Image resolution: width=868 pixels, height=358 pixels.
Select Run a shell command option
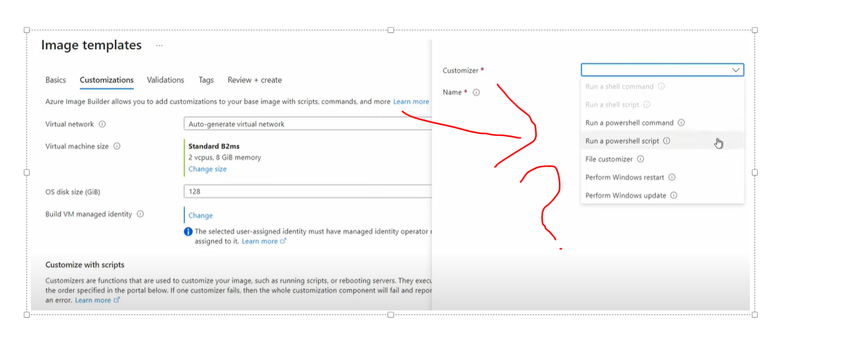pyautogui.click(x=662, y=87)
